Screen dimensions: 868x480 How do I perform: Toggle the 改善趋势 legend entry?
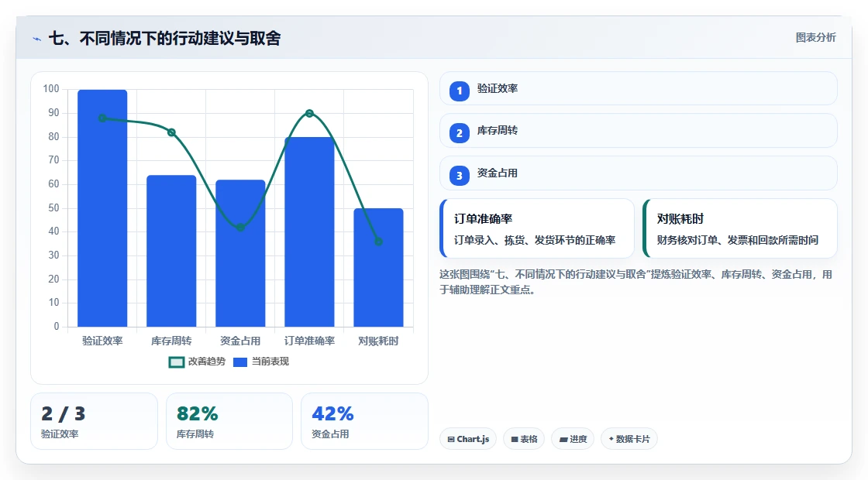(x=197, y=362)
